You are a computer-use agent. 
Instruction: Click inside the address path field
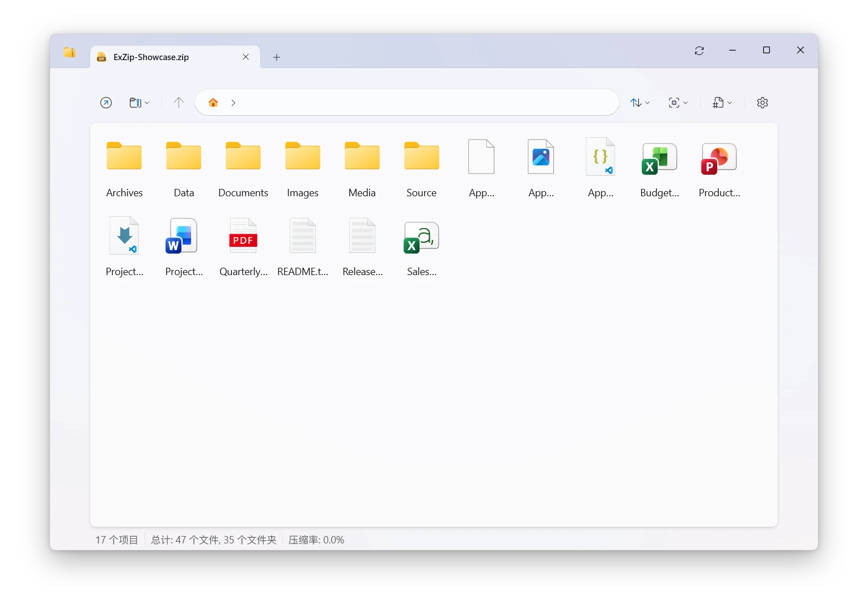click(407, 103)
